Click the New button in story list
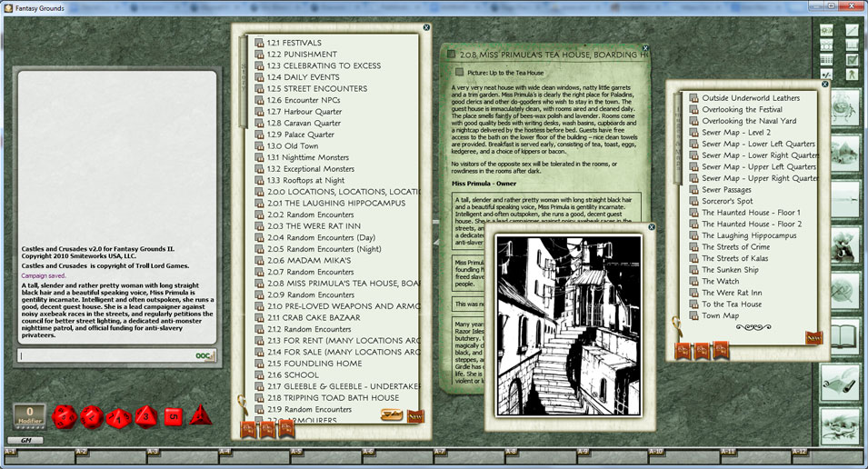 tap(415, 416)
